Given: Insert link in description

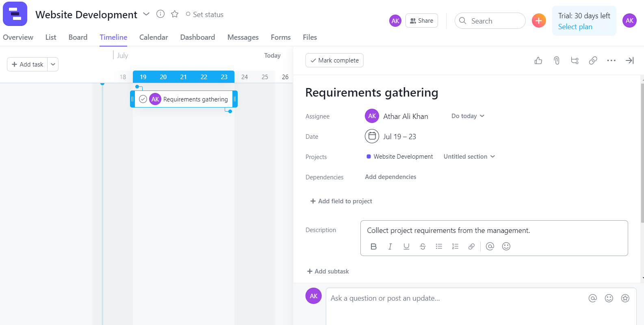Looking at the screenshot, I should pos(471,246).
